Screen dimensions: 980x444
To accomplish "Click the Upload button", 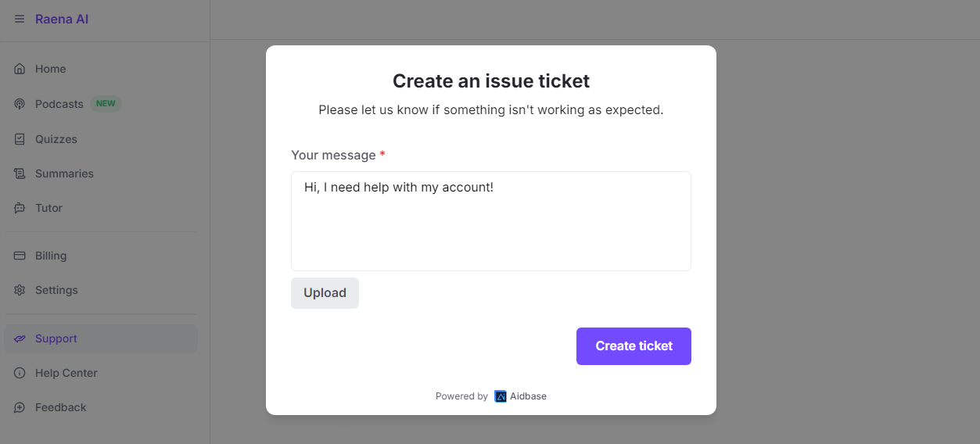I will pos(325,293).
